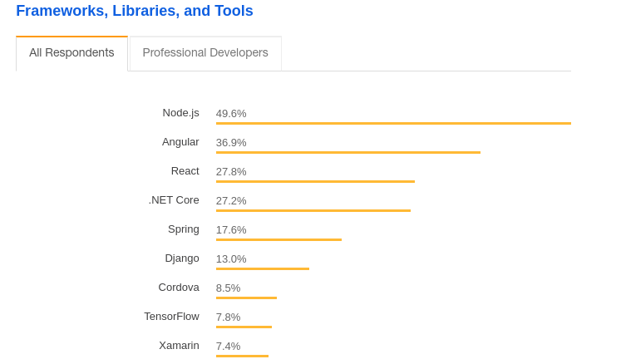This screenshot has width=621, height=364.
Task: Click the Spring 17.6% bar
Action: [278, 239]
